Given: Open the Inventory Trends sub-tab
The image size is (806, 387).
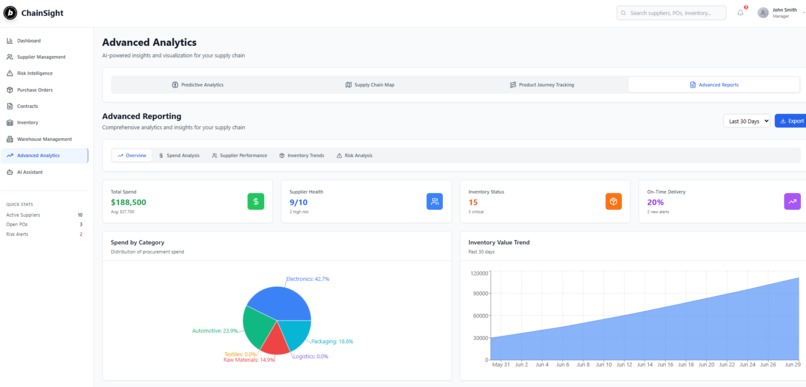Looking at the screenshot, I should point(302,155).
